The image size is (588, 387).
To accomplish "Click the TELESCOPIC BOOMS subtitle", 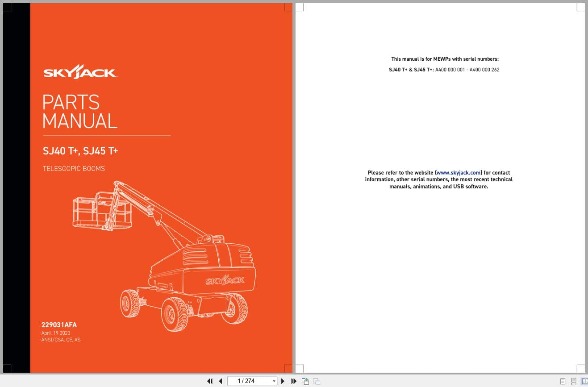I will tap(73, 169).
